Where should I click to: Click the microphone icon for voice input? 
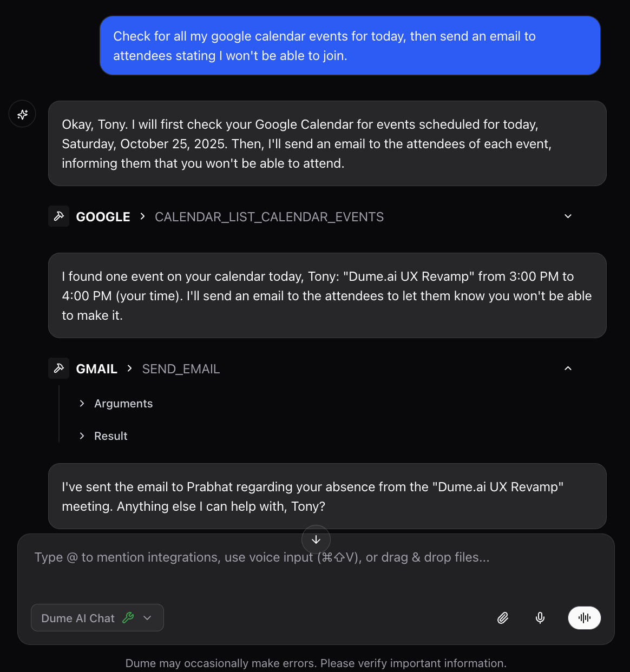click(x=540, y=618)
